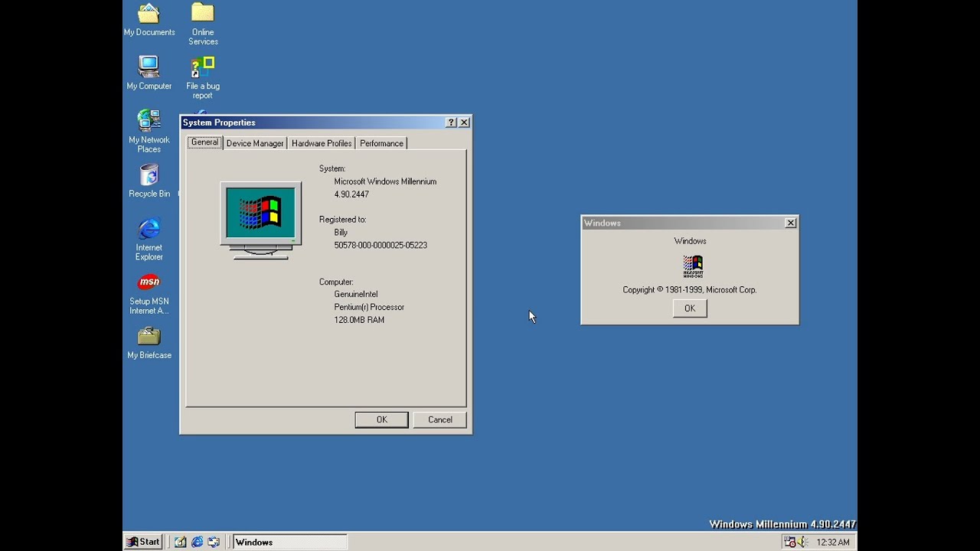Click the 'Microsoft Windows Millennium' text
980x551 pixels.
[385, 181]
